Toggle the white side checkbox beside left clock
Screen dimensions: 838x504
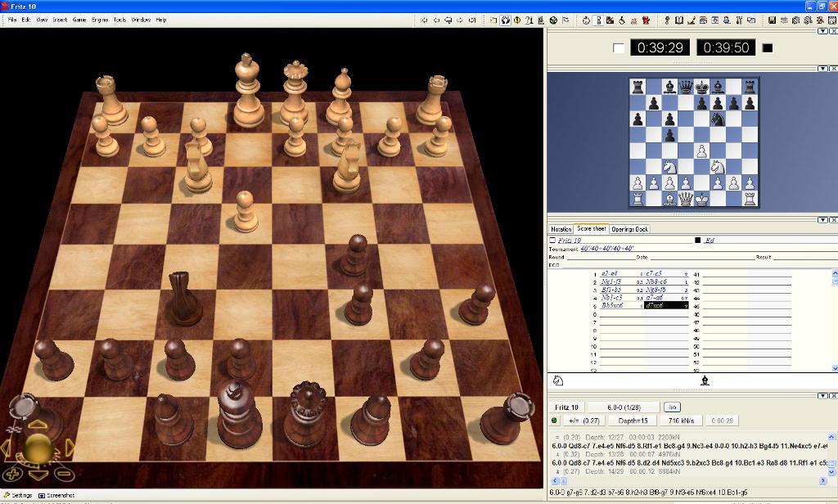[619, 48]
